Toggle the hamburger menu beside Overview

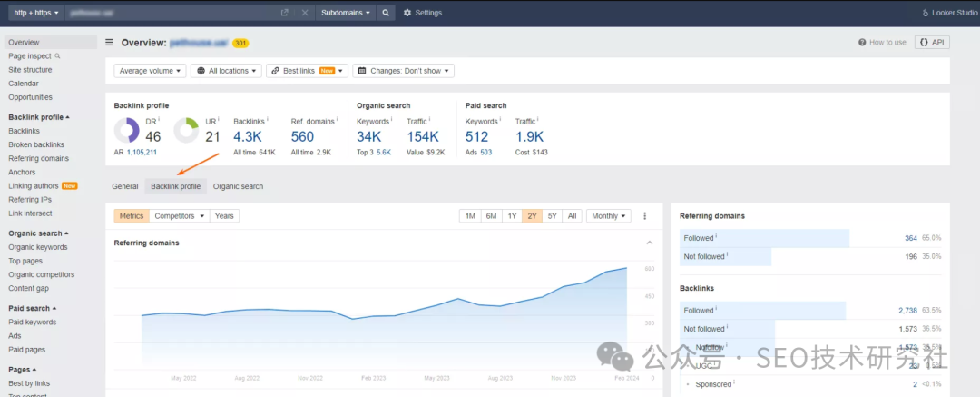[x=110, y=43]
